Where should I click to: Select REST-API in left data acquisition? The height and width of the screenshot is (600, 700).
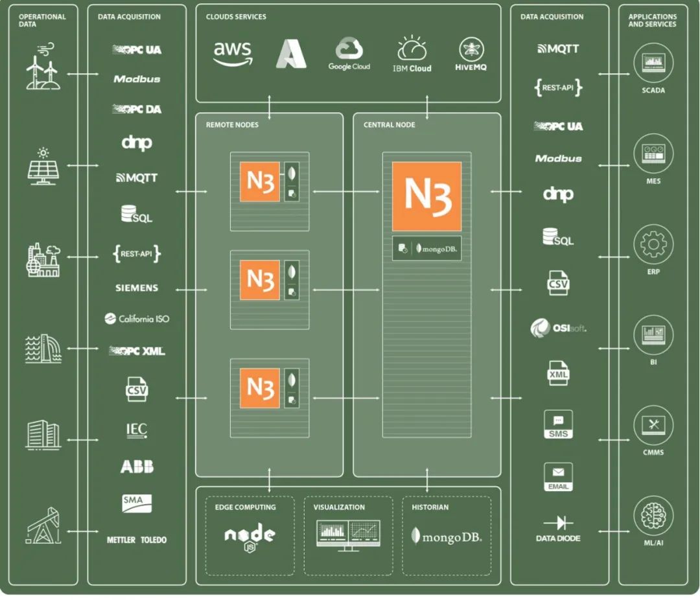(137, 253)
